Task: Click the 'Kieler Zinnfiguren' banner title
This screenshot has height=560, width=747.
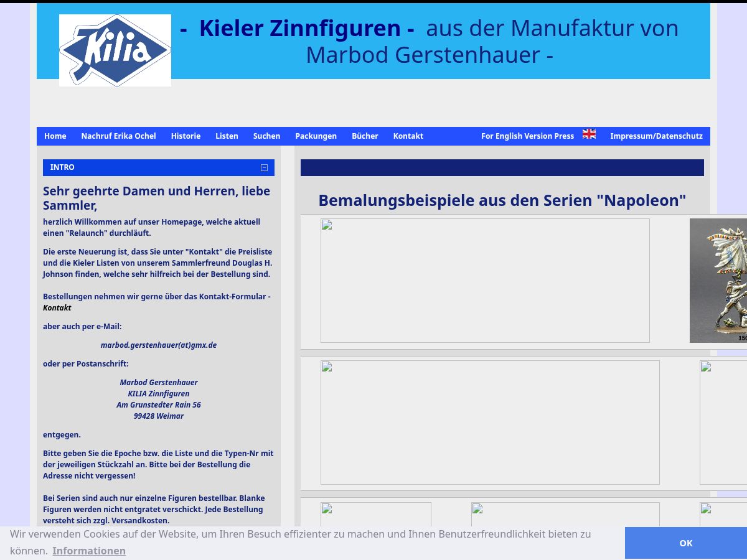Action: [300, 29]
